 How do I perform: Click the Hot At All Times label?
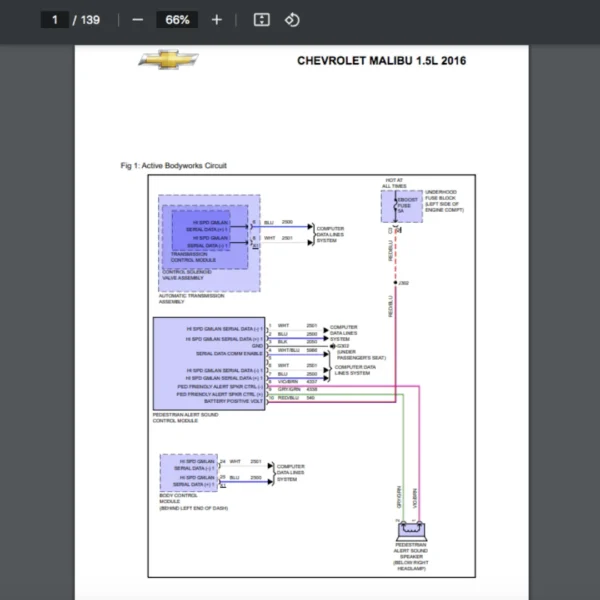coord(393,183)
